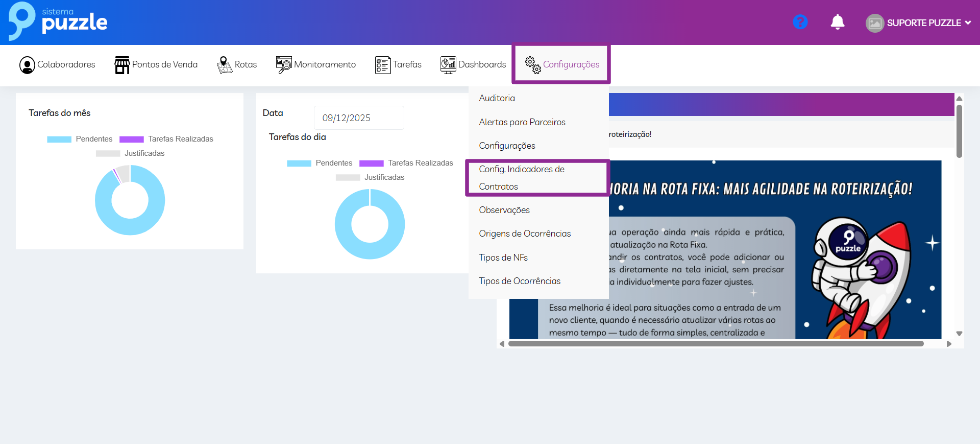Image resolution: width=980 pixels, height=444 pixels.
Task: Open the Dashboards chart icon
Action: pyautogui.click(x=448, y=65)
